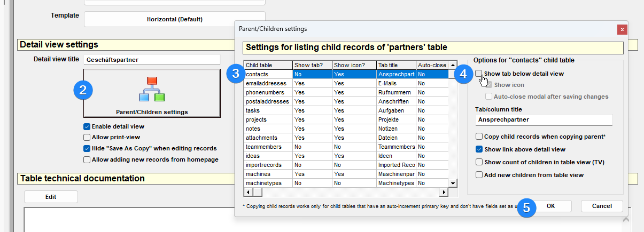644x232 pixels.
Task: Click the horizontal scrollbar right arrow
Action: click(443, 192)
